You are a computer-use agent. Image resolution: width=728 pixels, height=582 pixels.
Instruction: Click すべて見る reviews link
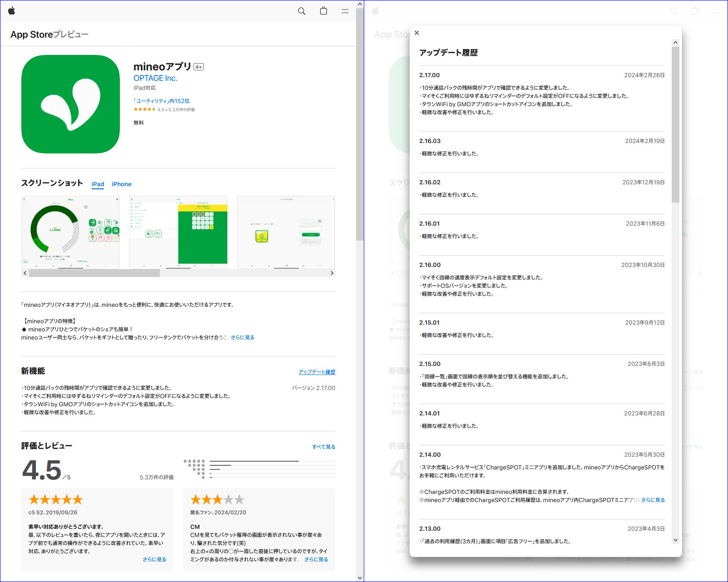click(x=323, y=447)
